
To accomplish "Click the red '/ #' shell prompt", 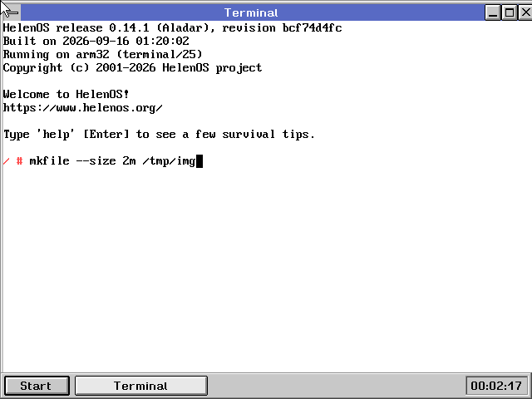I will point(13,160).
